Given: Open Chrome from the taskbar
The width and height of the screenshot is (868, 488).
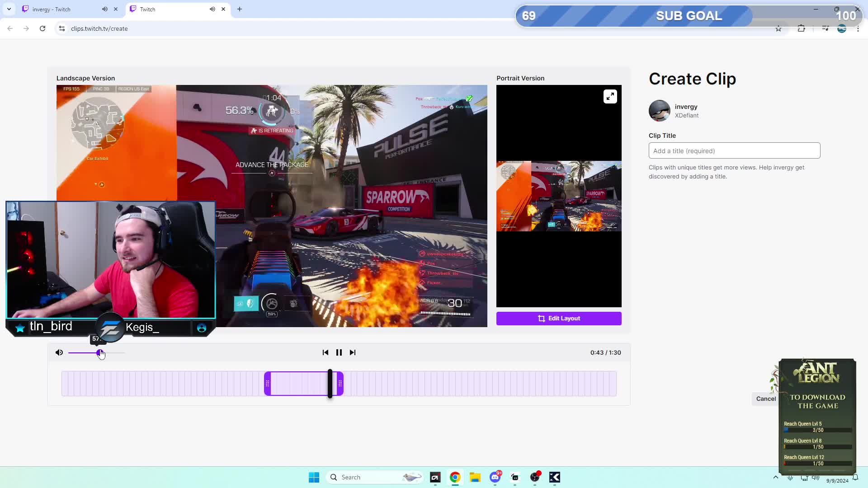Looking at the screenshot, I should tap(455, 477).
